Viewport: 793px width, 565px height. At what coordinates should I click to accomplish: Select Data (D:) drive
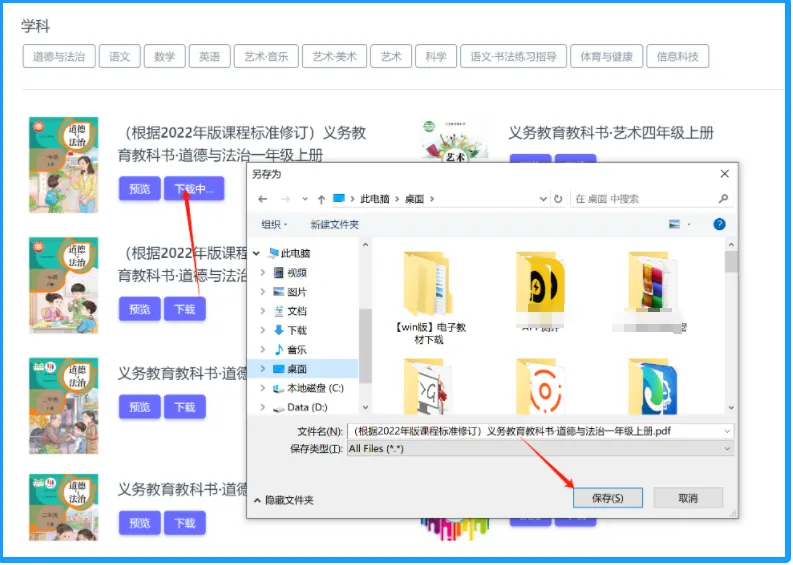pos(300,408)
